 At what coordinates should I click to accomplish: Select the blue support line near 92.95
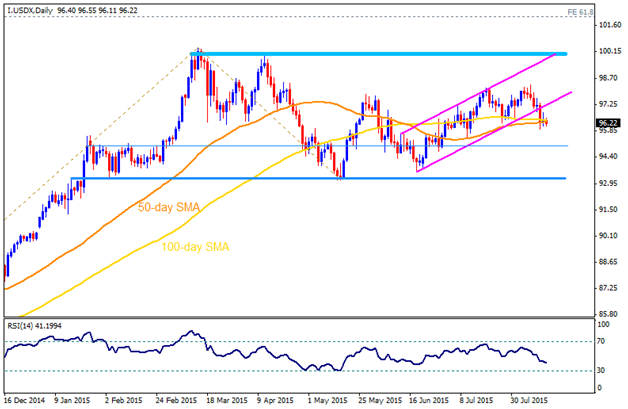(x=300, y=178)
